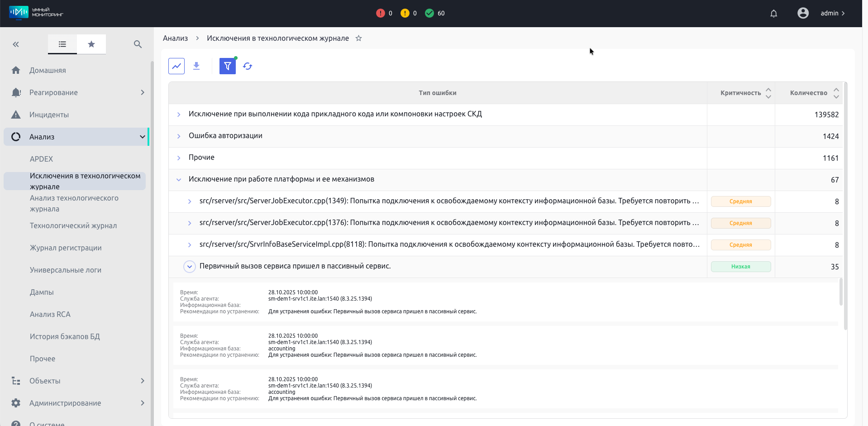Toggle the filter button in toolbar
Viewport: 868px width, 426px height.
(227, 66)
